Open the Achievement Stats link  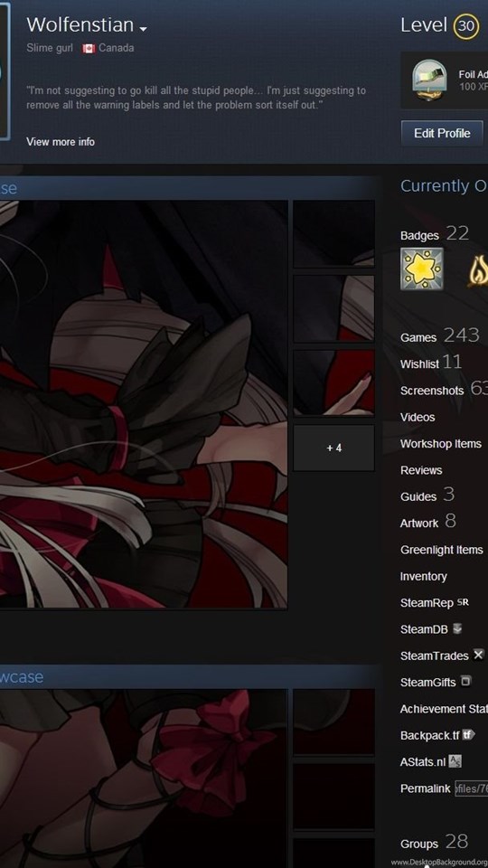[x=444, y=709]
